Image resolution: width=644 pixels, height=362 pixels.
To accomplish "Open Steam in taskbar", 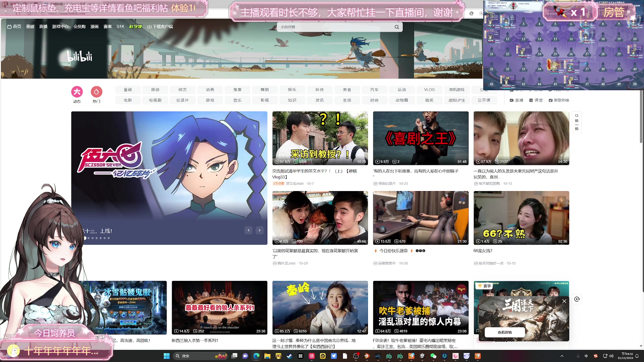I will pos(289,356).
